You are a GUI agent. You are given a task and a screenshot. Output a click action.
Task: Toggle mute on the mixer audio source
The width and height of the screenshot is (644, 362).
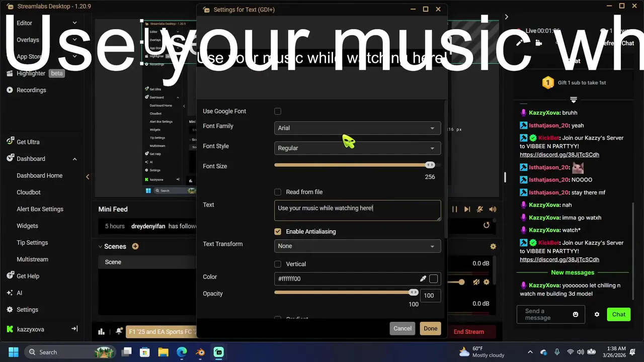click(x=476, y=282)
